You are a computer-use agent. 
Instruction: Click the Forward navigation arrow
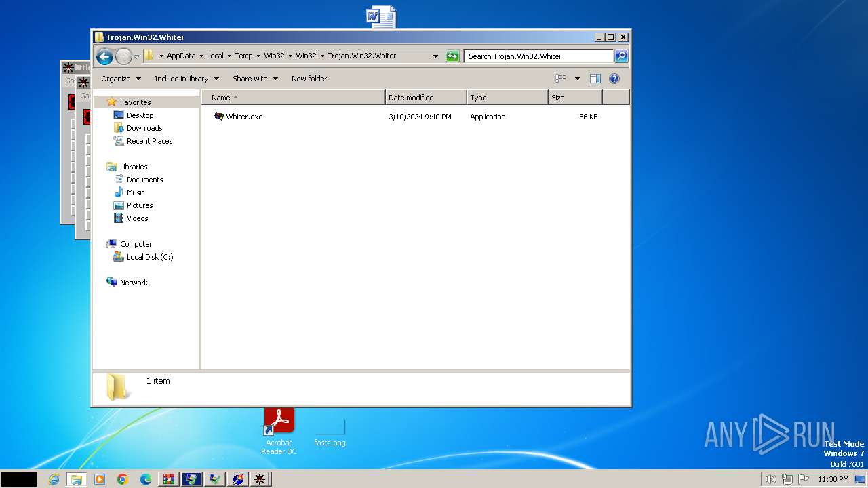[x=123, y=56]
